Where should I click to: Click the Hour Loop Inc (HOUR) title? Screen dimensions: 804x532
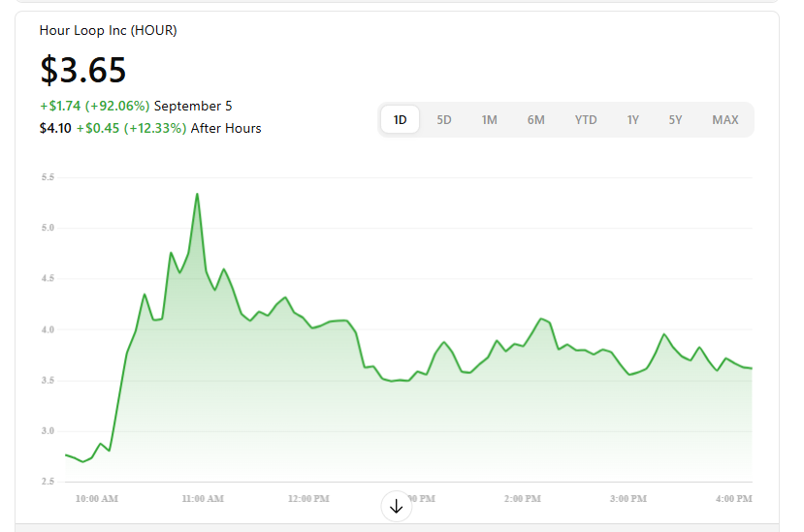108,30
